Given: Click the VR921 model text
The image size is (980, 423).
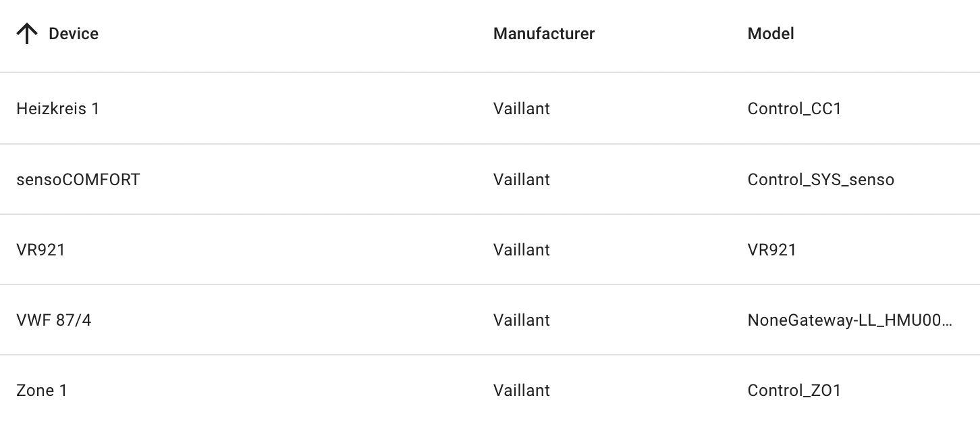Looking at the screenshot, I should pos(772,249).
